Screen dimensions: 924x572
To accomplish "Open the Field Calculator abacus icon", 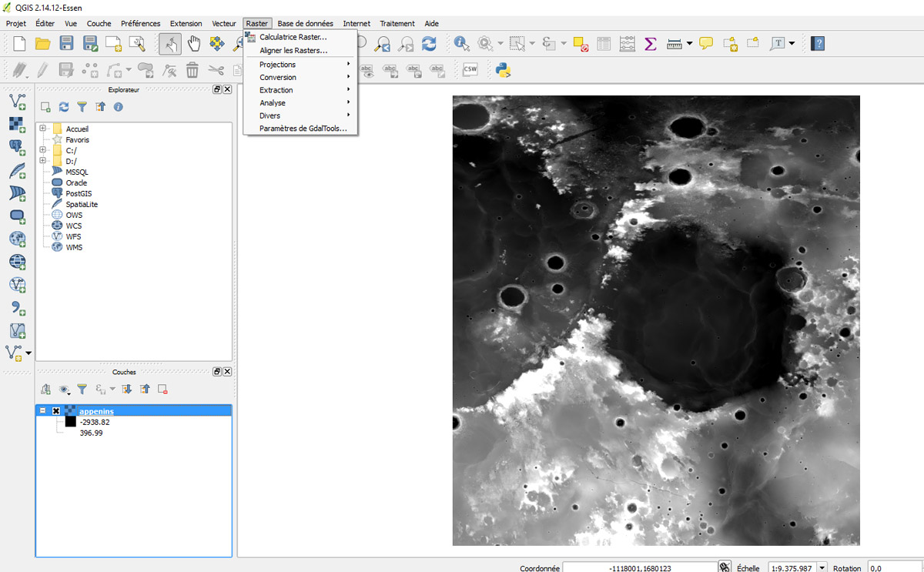I will tap(628, 44).
